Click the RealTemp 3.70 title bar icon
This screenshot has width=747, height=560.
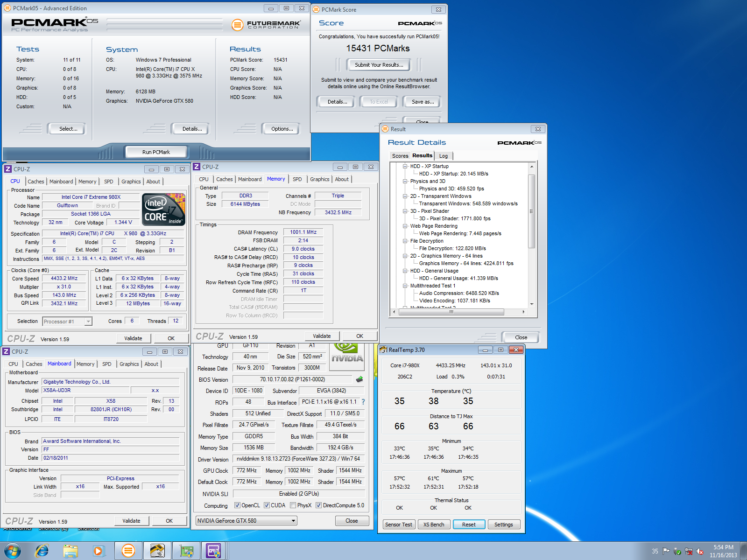(383, 350)
